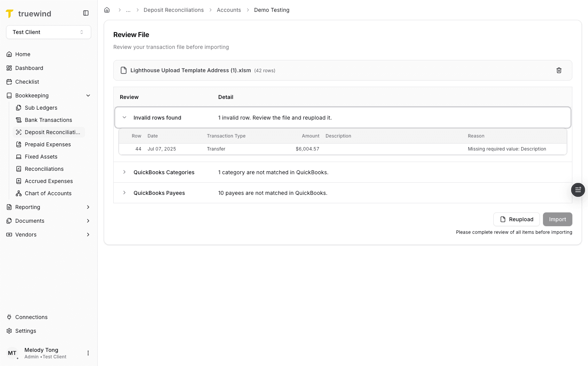This screenshot has width=588, height=366.
Task: Open Prepaid Expenses from Bookkeeping
Action: [48, 144]
